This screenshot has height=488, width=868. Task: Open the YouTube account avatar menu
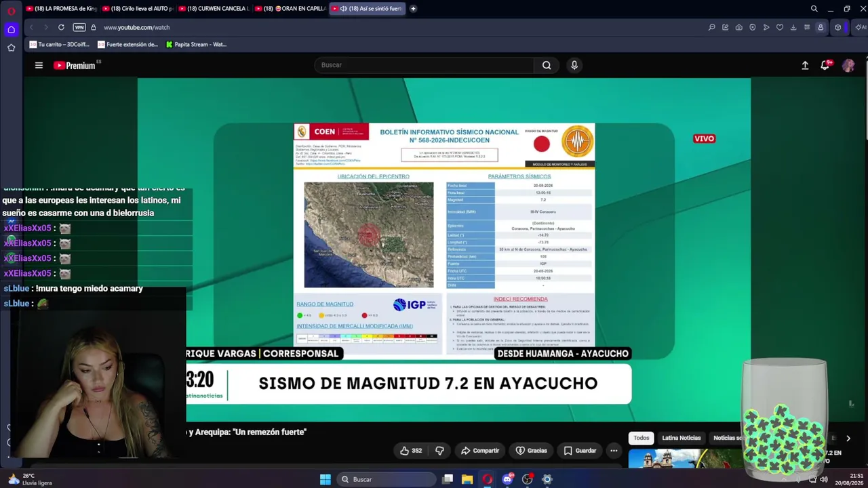pos(848,65)
